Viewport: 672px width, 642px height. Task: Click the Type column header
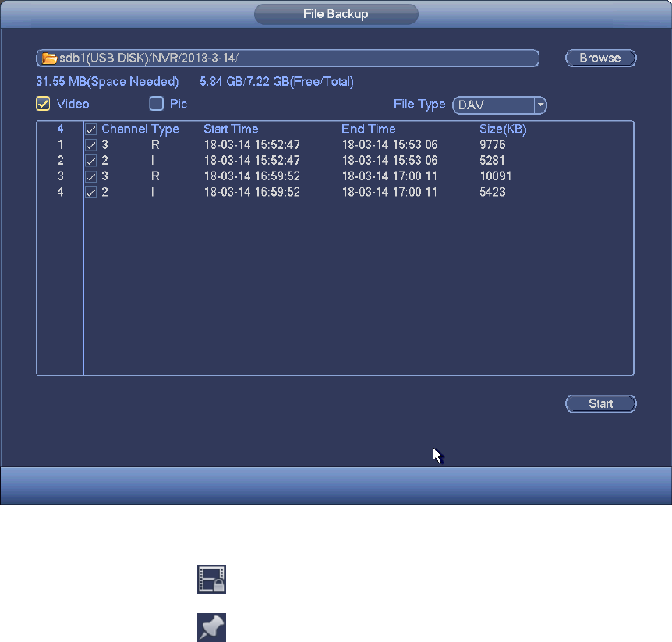(x=165, y=129)
